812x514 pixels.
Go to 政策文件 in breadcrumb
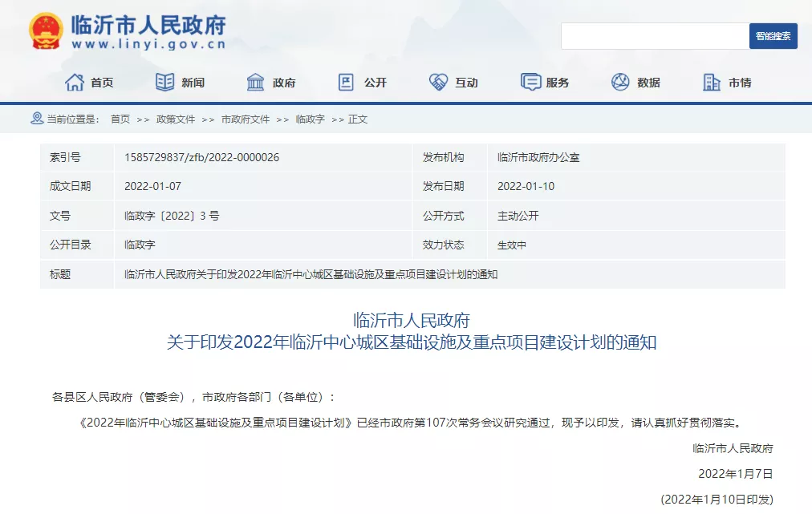176,119
